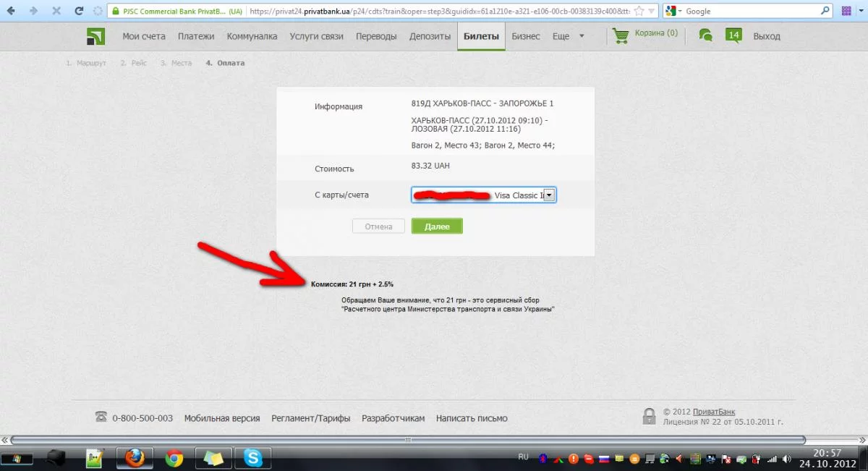Bookmark page with star icon
Screen dimensions: 868x471
[x=639, y=12]
